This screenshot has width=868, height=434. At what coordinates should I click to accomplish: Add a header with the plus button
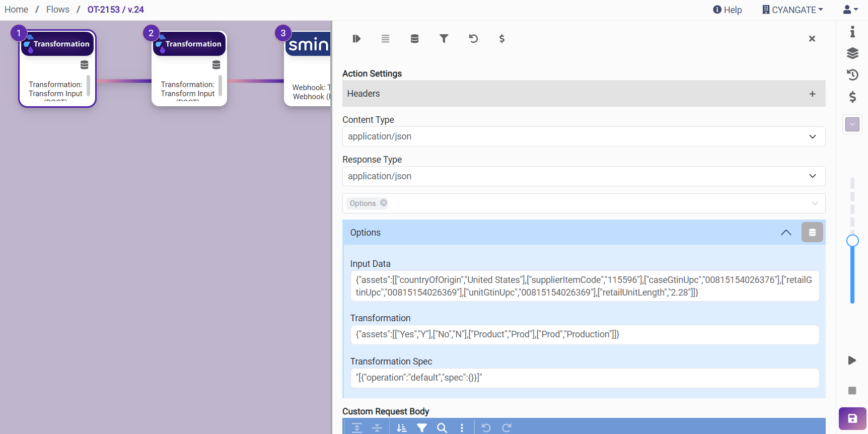point(812,94)
